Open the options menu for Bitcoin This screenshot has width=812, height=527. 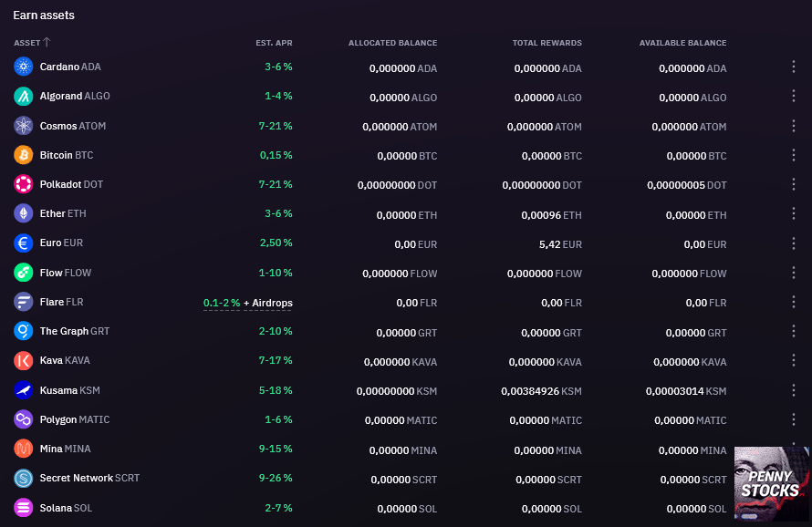[x=793, y=155]
